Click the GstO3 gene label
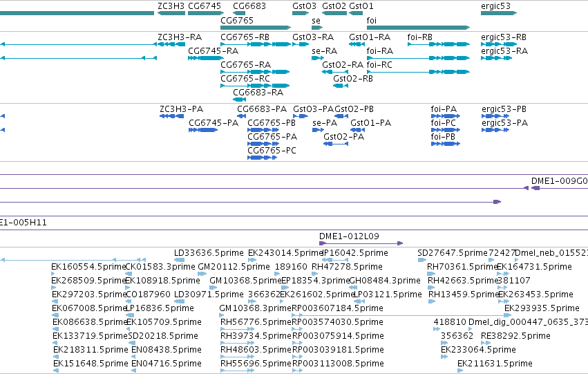 [305, 6]
